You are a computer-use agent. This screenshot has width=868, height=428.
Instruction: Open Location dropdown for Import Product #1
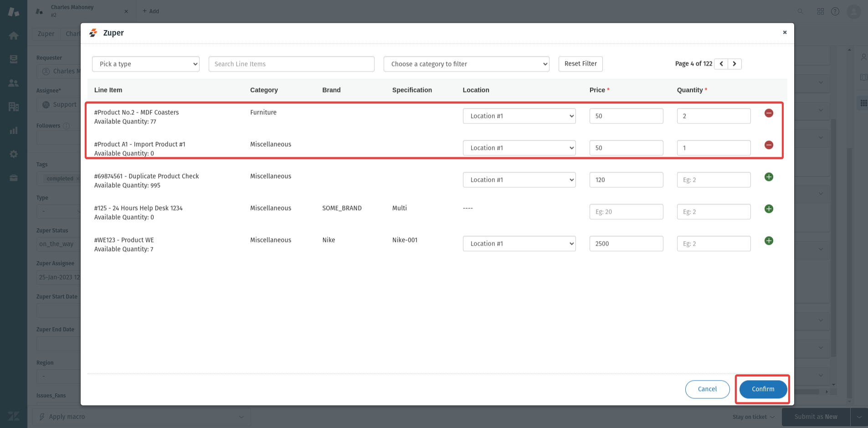(x=519, y=148)
